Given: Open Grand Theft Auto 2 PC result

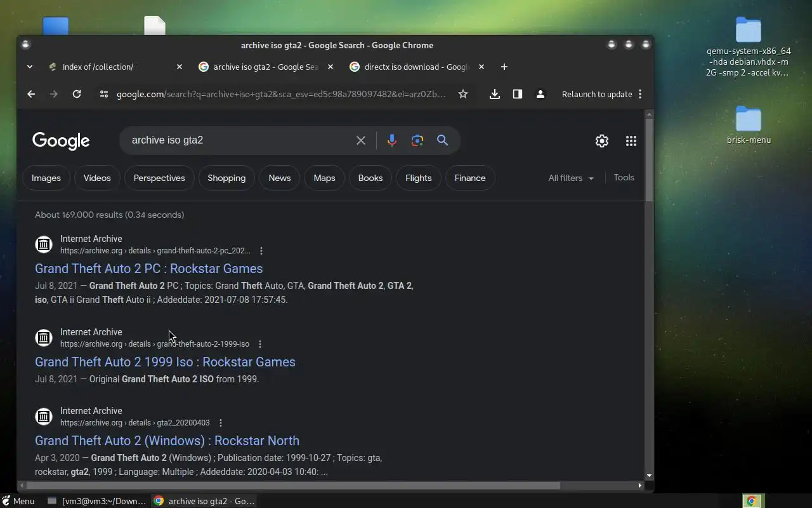Looking at the screenshot, I should tap(148, 269).
